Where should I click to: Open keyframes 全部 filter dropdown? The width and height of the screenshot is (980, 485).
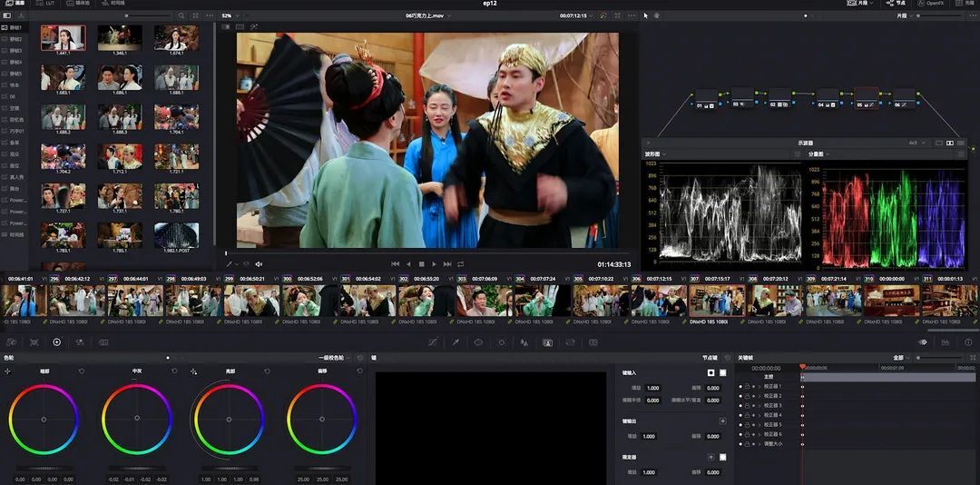[x=900, y=358]
